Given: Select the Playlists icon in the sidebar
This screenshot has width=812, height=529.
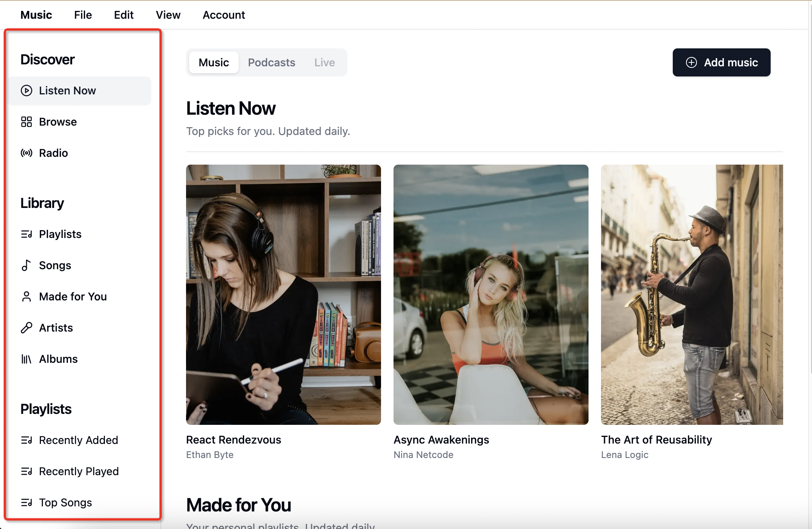Looking at the screenshot, I should [x=26, y=234].
